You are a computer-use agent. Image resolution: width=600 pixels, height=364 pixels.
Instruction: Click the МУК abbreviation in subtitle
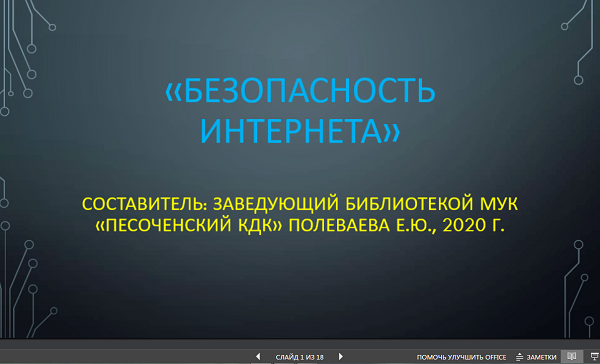point(494,204)
